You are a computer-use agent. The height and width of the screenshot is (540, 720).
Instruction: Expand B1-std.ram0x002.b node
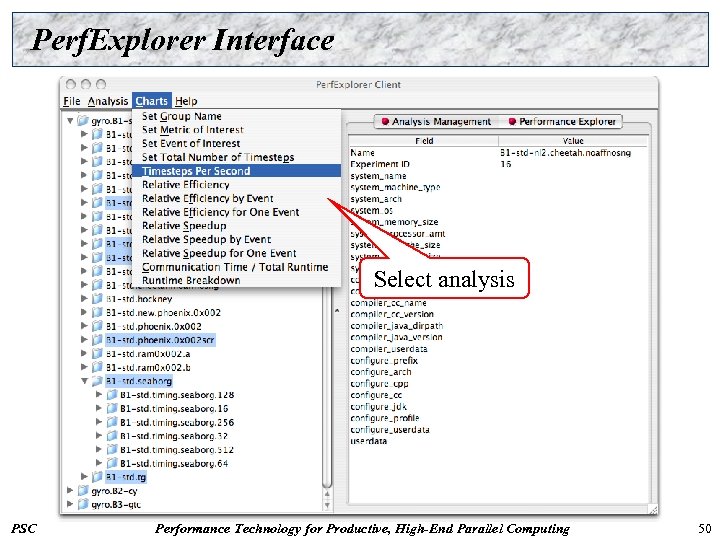click(x=84, y=367)
